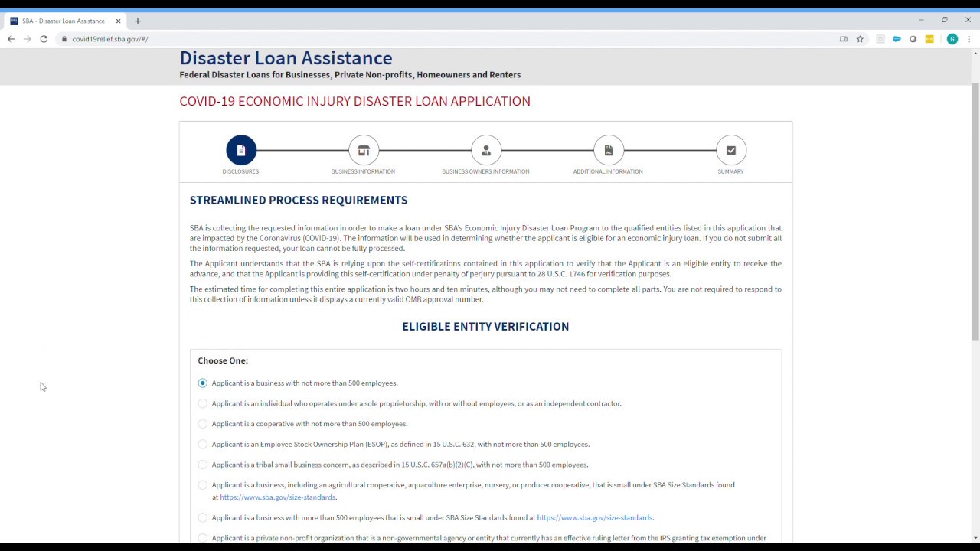The image size is (980, 551).
Task: Select sole proprietorship or independent contractor option
Action: pyautogui.click(x=202, y=403)
